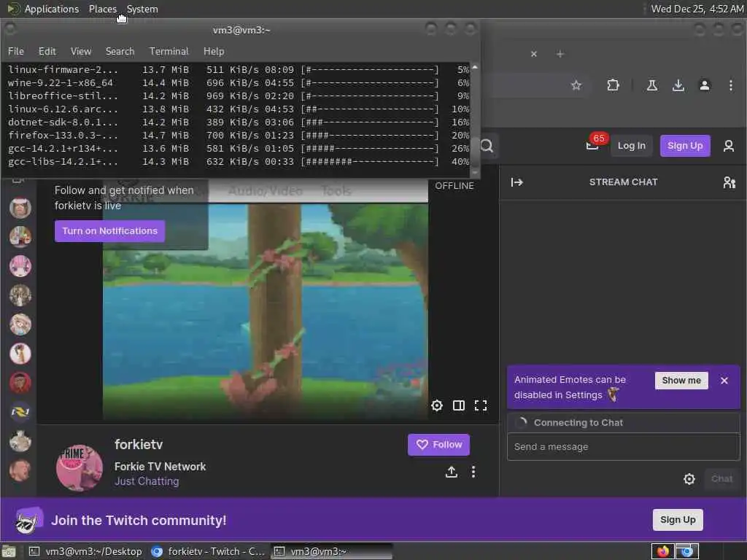747x560 pixels.
Task: Open dark blue and yellow logo sidebar channel
Action: [20, 412]
